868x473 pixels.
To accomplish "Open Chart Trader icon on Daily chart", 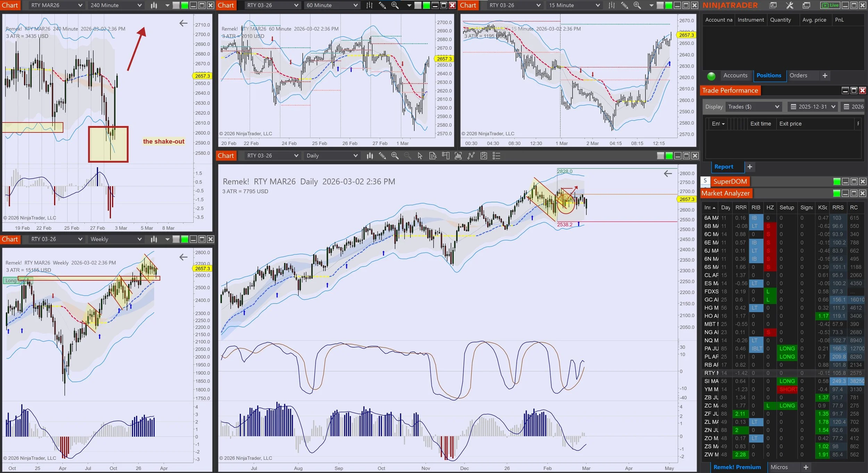I will pyautogui.click(x=445, y=156).
